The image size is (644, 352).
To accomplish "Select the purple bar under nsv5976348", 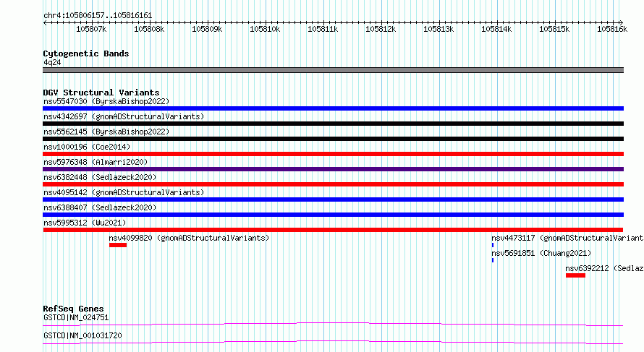I will click(x=333, y=169).
